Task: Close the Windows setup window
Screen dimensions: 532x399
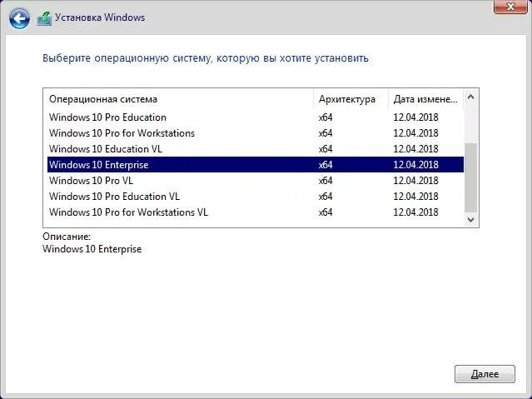Action: [510, 7]
